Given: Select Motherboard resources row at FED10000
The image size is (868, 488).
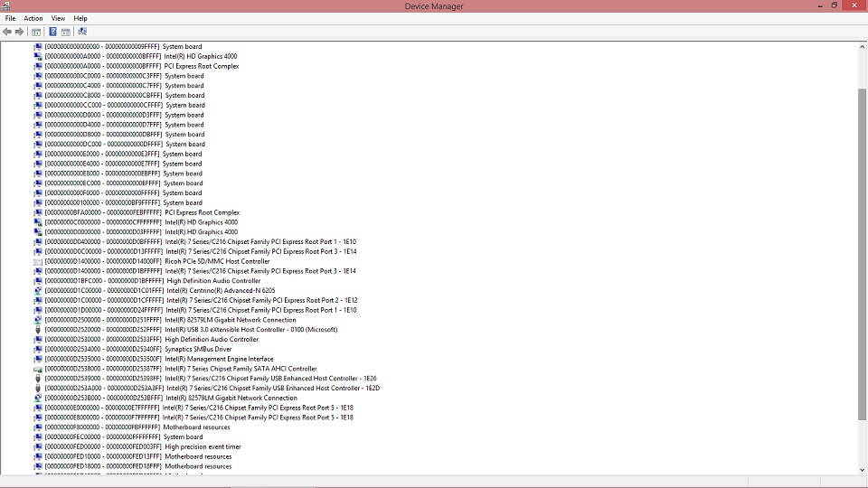Looking at the screenshot, I should click(137, 457).
